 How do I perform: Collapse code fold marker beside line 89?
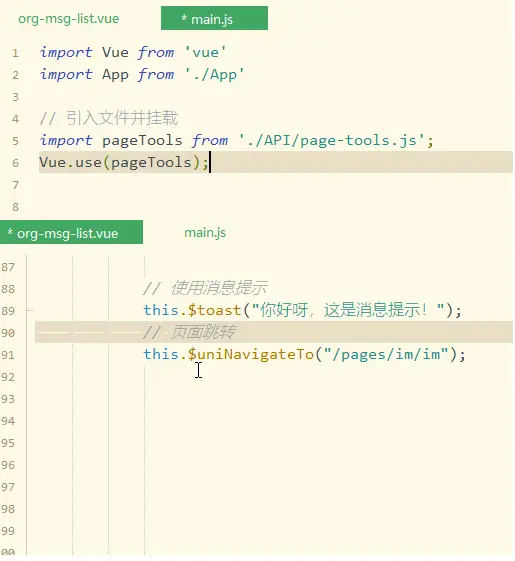click(30, 310)
